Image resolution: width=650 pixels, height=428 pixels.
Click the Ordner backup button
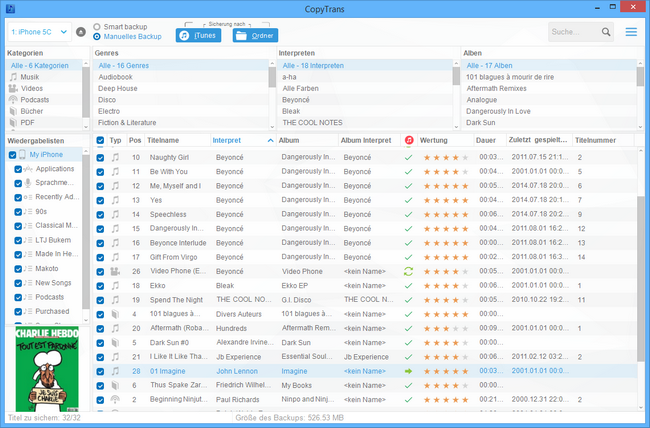coord(255,35)
